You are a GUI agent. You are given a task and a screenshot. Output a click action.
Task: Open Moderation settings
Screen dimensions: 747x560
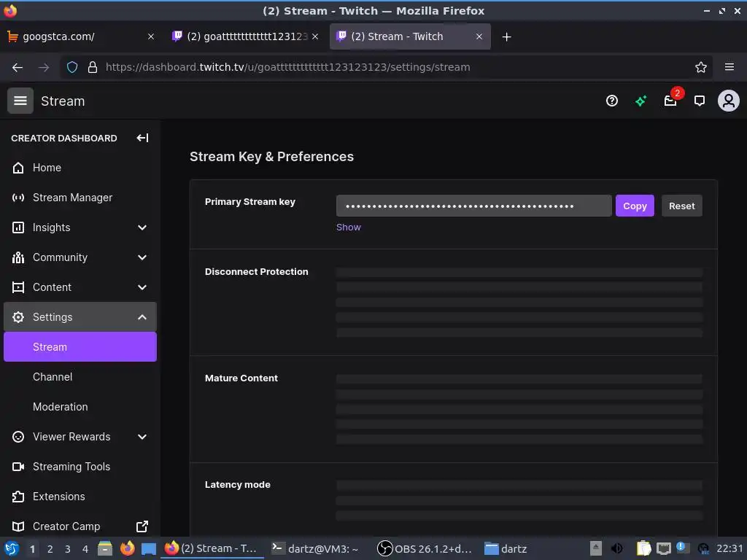click(x=80, y=407)
